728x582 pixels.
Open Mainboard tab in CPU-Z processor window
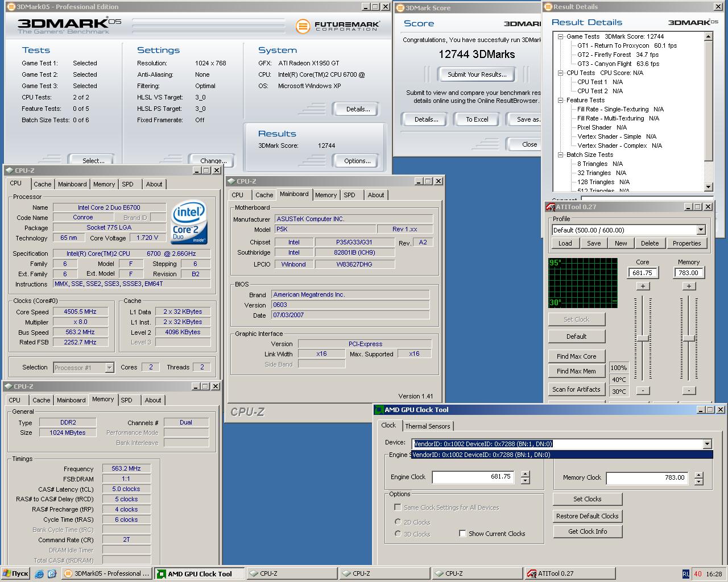(x=72, y=184)
